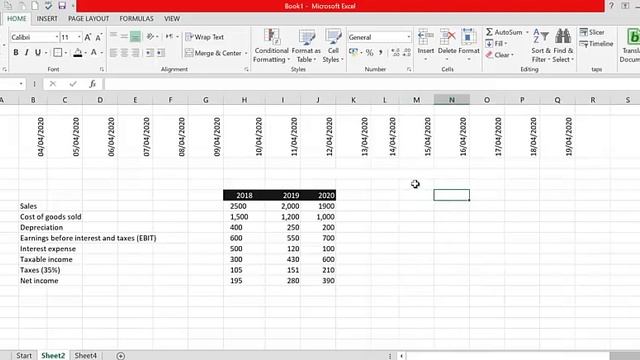
Task: Open Number format dialog launcher
Action: [x=409, y=69]
